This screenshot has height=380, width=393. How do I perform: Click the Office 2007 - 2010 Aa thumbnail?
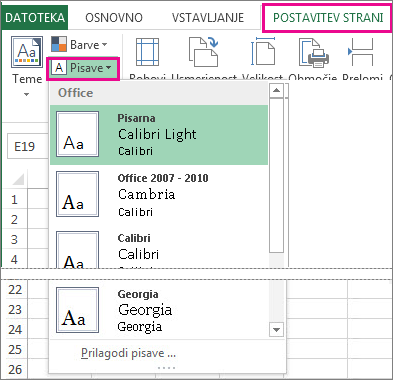[77, 194]
